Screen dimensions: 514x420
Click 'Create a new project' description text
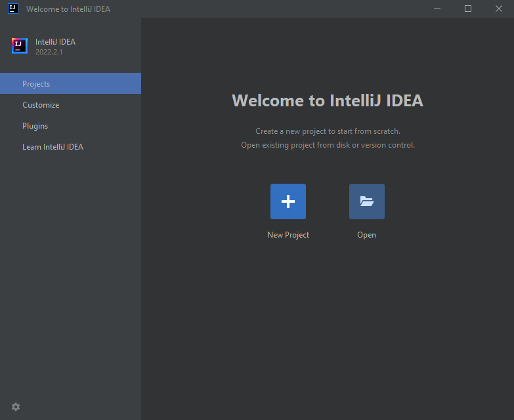328,131
